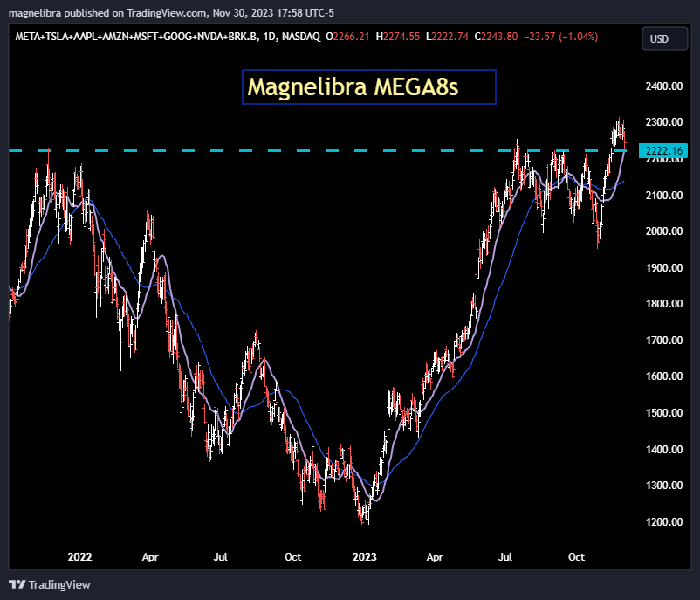
Task: Click the Jul label after 2023
Action: tap(505, 557)
